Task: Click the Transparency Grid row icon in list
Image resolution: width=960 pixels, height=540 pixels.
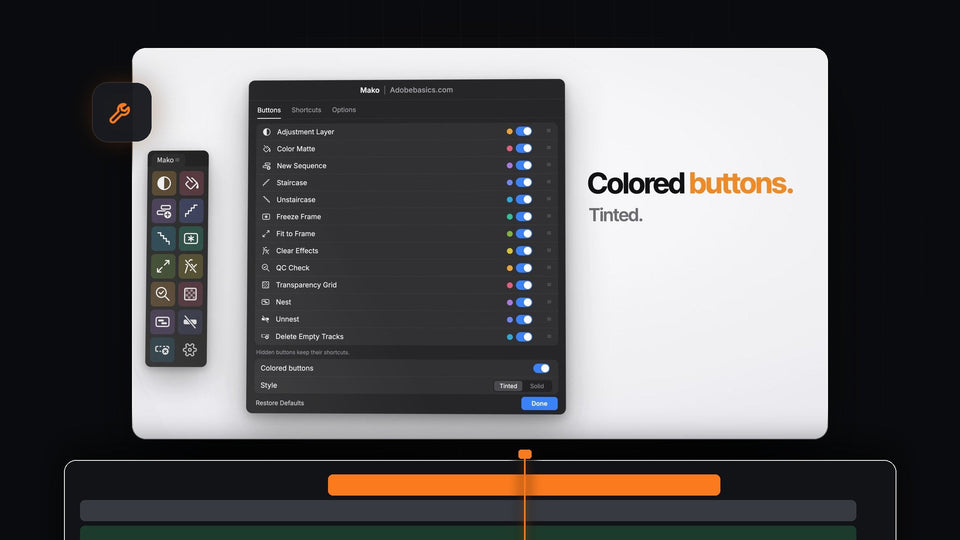Action: (x=265, y=285)
